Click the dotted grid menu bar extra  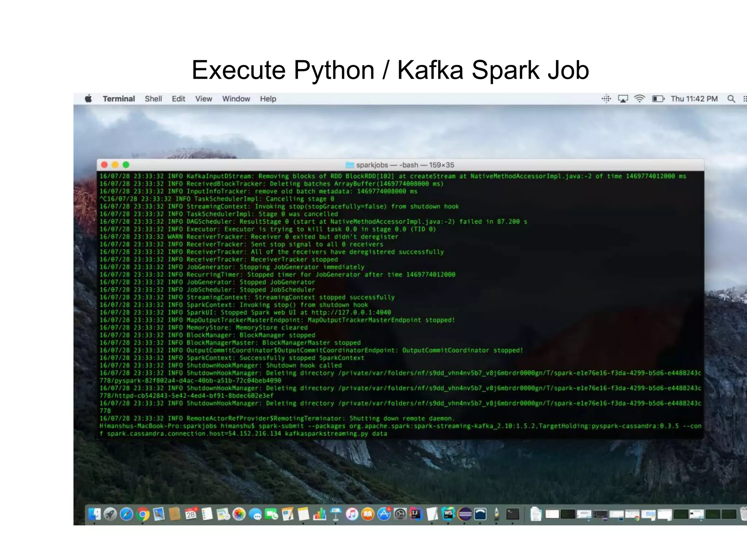[606, 98]
